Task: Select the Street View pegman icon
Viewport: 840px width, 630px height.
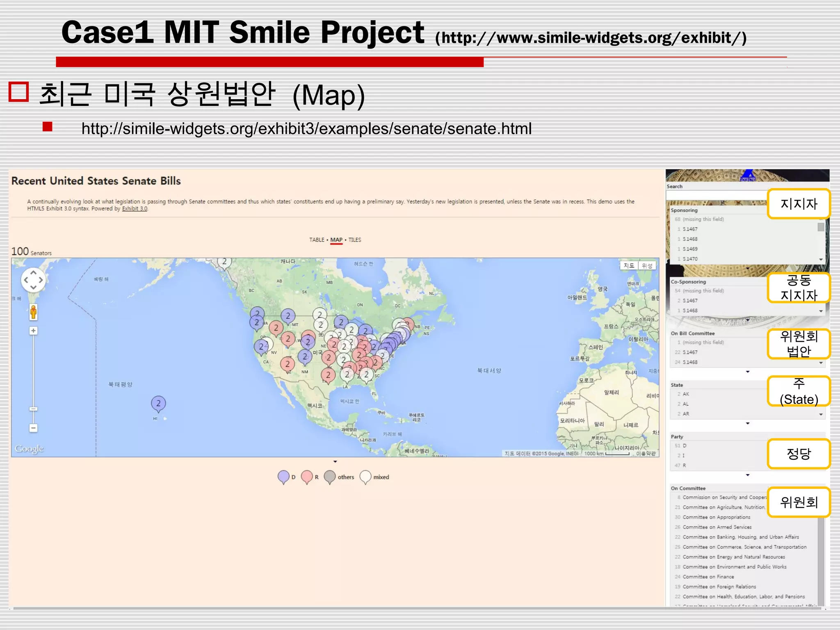Action: pos(34,312)
